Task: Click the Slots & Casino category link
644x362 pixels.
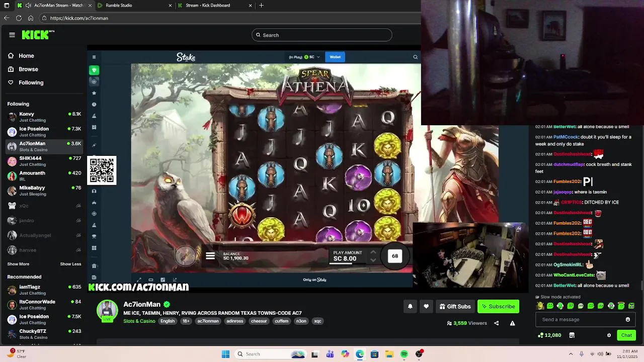Action: pyautogui.click(x=139, y=321)
